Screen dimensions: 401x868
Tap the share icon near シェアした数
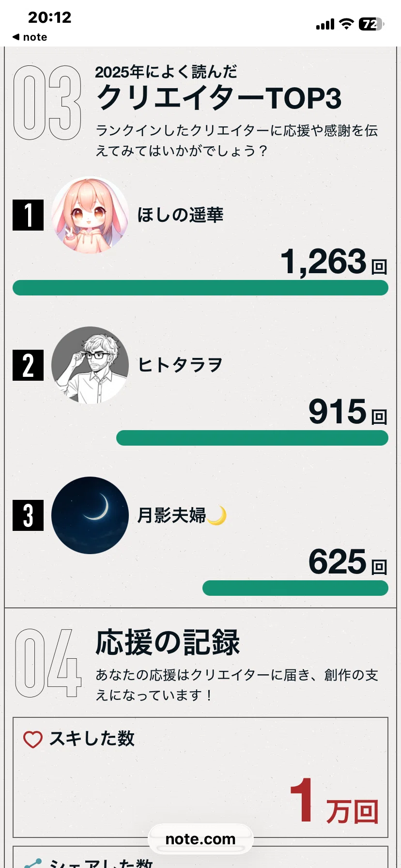(x=33, y=863)
